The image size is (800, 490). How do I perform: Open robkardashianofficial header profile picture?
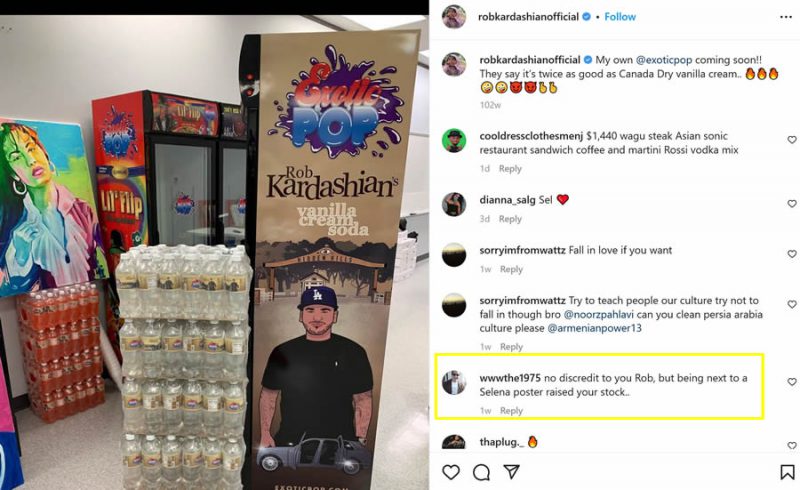click(x=454, y=17)
